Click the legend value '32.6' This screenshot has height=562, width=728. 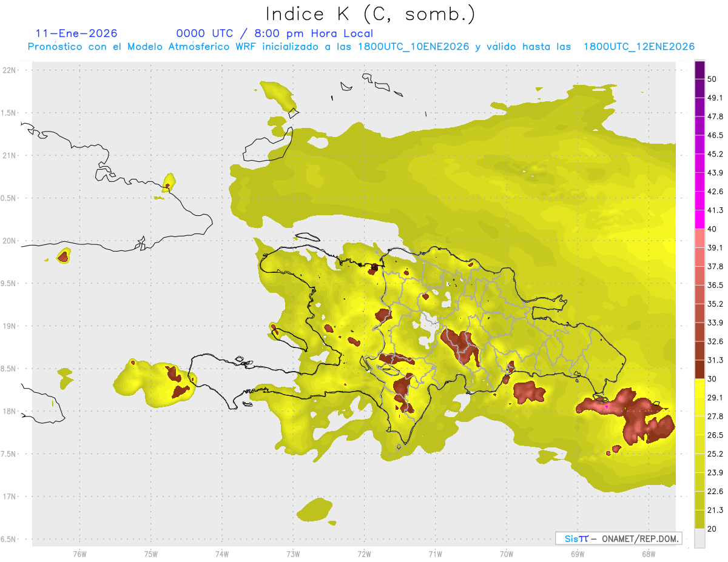715,341
